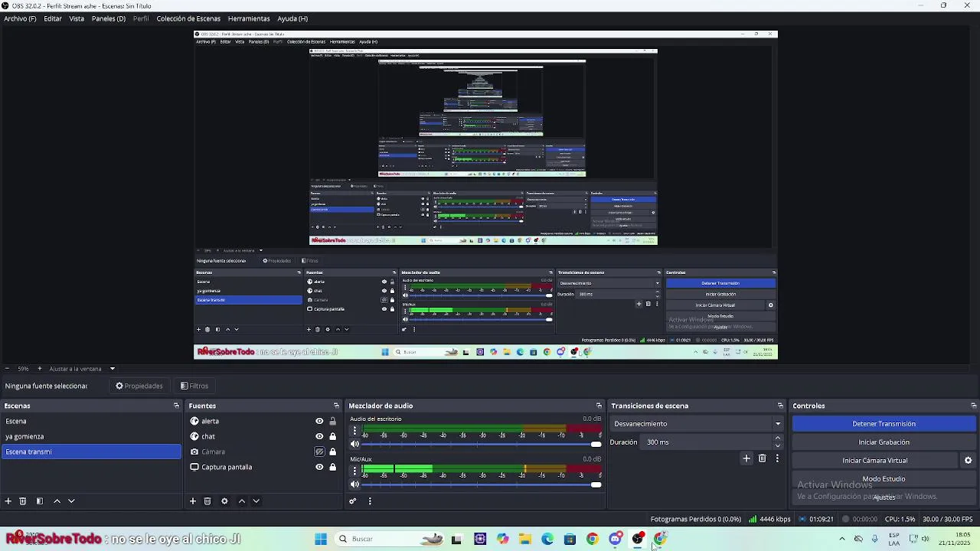
Task: Unlock the Cámara source
Action: pos(332,452)
